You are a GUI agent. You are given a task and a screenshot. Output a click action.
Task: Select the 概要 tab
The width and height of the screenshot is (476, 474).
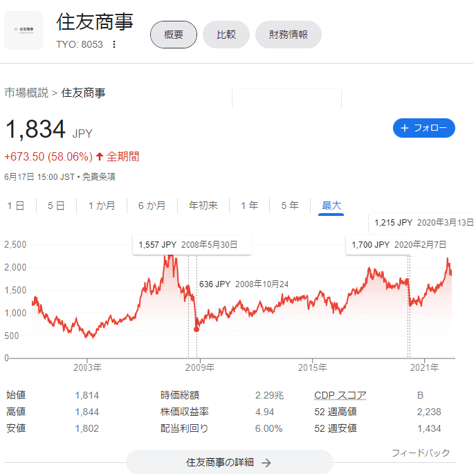[x=174, y=35]
